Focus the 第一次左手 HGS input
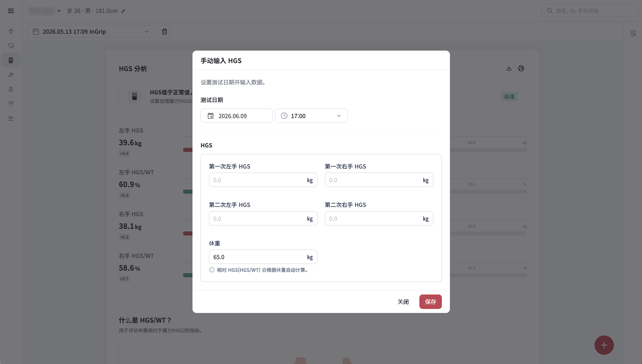 pyautogui.click(x=263, y=180)
